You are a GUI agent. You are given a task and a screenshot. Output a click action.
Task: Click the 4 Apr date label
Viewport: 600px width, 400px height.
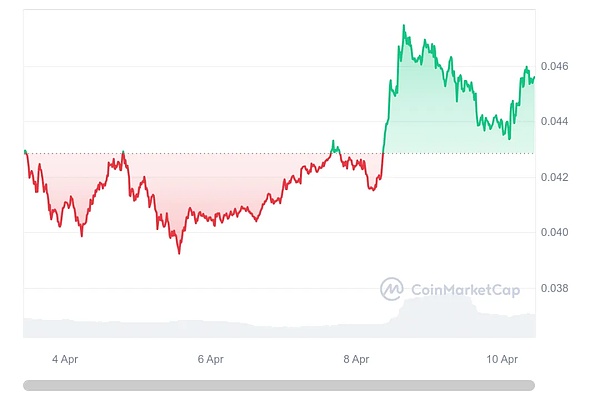coord(65,358)
